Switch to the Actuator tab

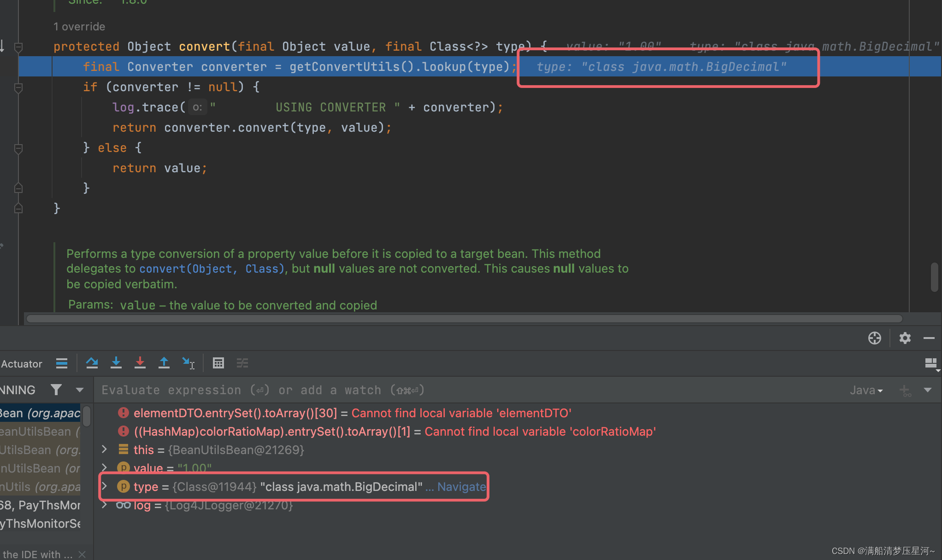(x=22, y=364)
